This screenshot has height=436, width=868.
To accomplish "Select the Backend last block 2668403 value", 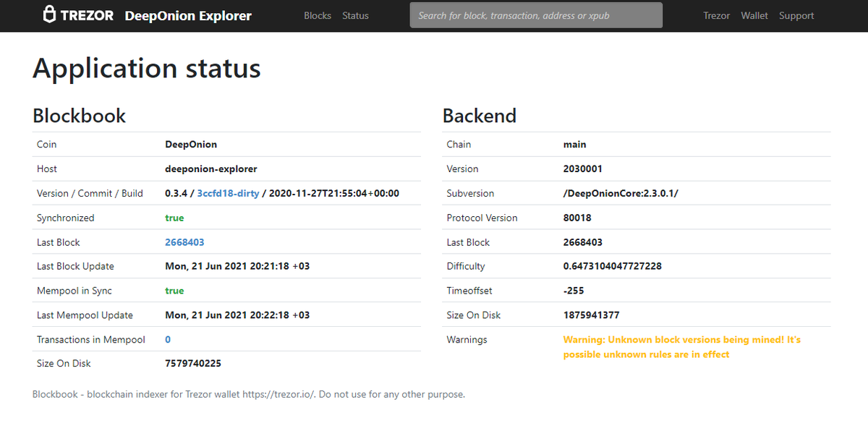I will (x=583, y=242).
